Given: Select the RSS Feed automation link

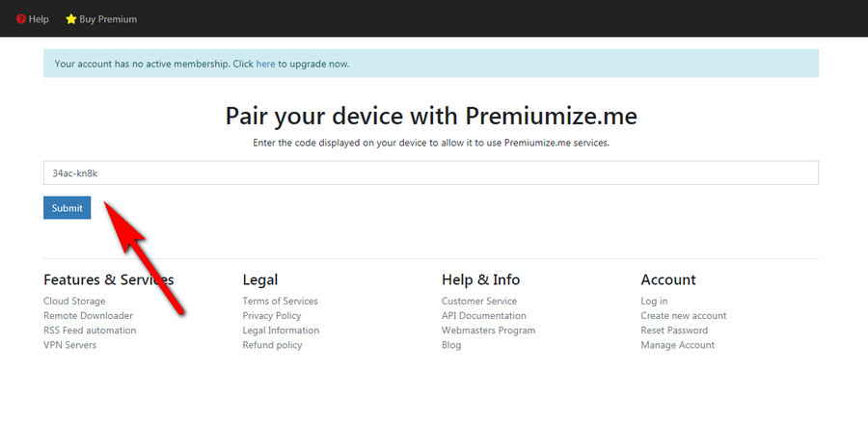Looking at the screenshot, I should pyautogui.click(x=90, y=330).
